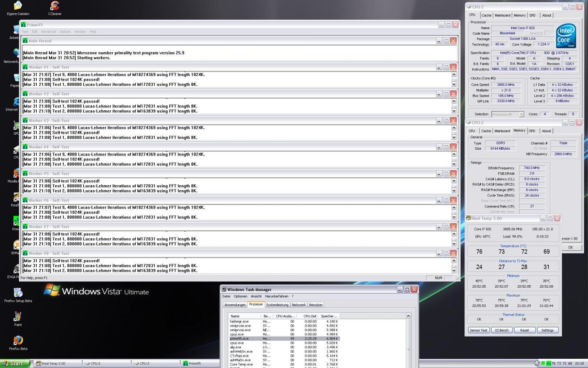This screenshot has width=588, height=368.
Task: Switch to Systemleistung tab in Task-Manager
Action: [x=277, y=305]
